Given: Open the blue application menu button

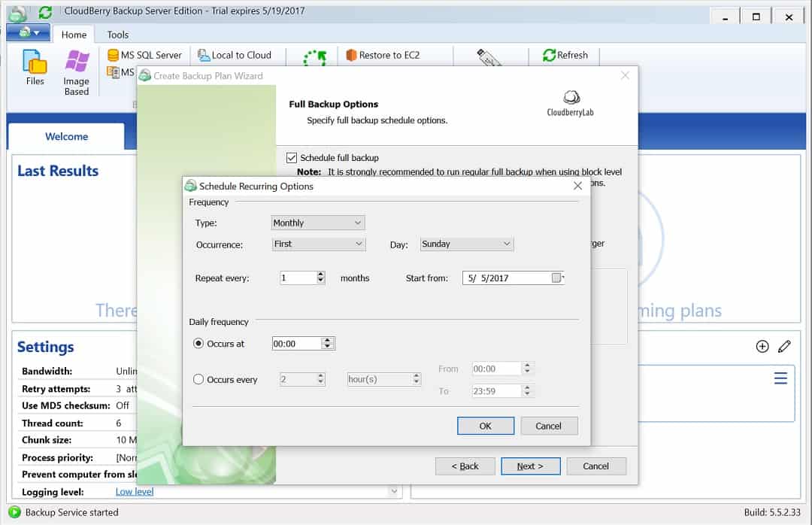Looking at the screenshot, I should point(29,33).
